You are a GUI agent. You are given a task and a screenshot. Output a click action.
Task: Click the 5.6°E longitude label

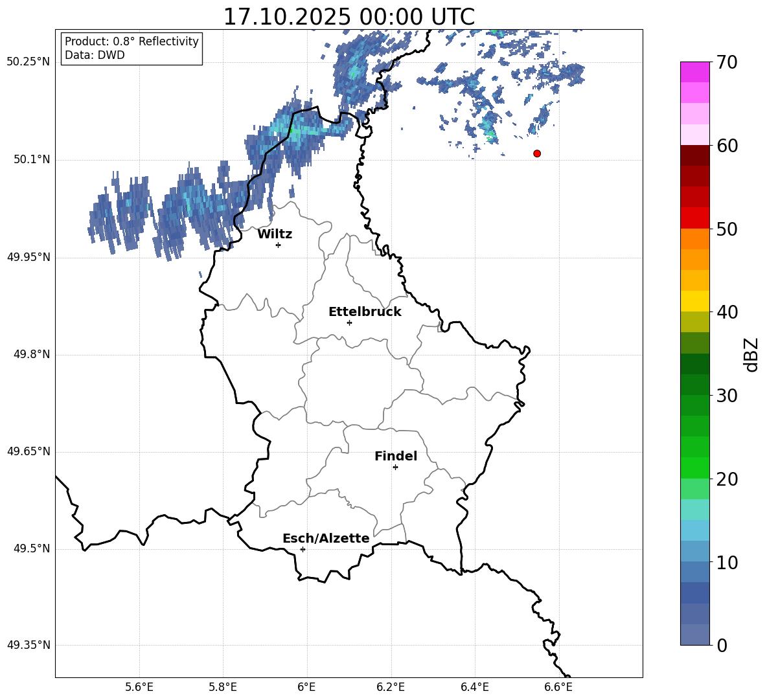139,687
